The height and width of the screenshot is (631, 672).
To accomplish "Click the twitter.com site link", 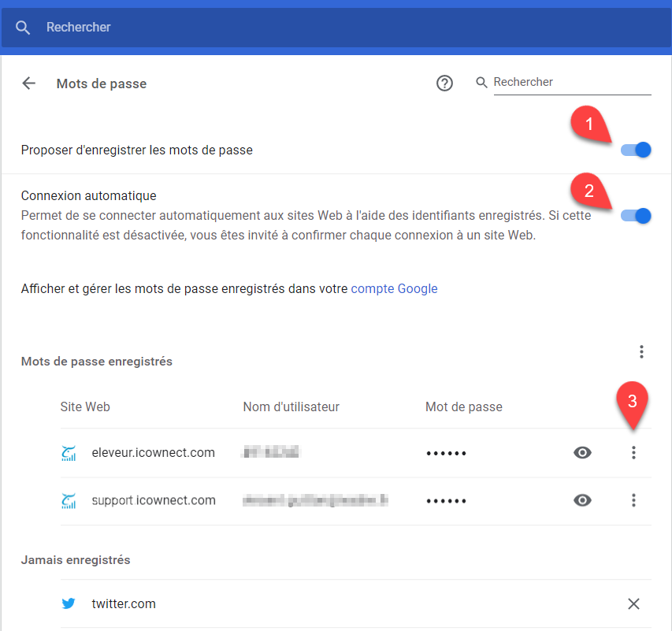I will [x=124, y=603].
